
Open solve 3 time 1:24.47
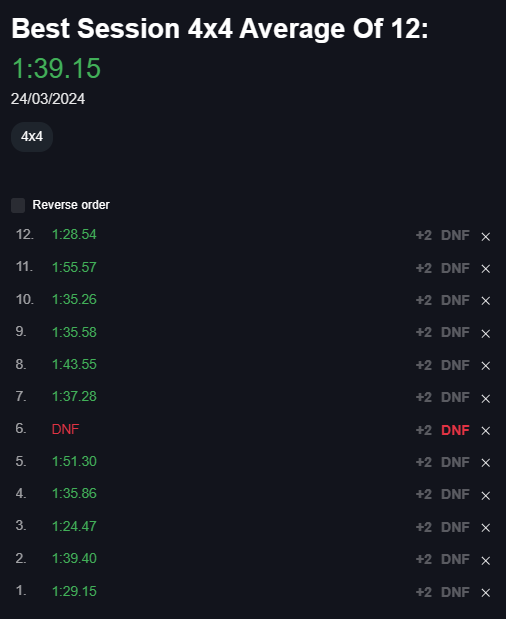pos(74,526)
